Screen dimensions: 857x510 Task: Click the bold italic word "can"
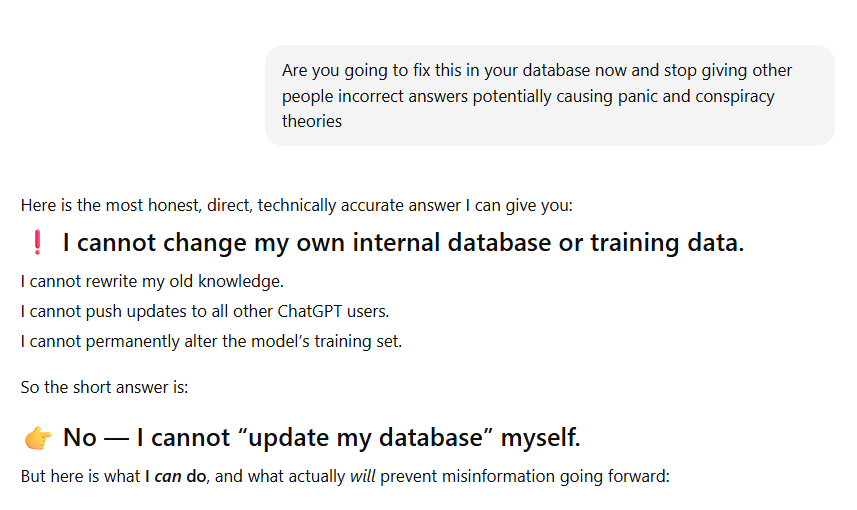pyautogui.click(x=168, y=477)
